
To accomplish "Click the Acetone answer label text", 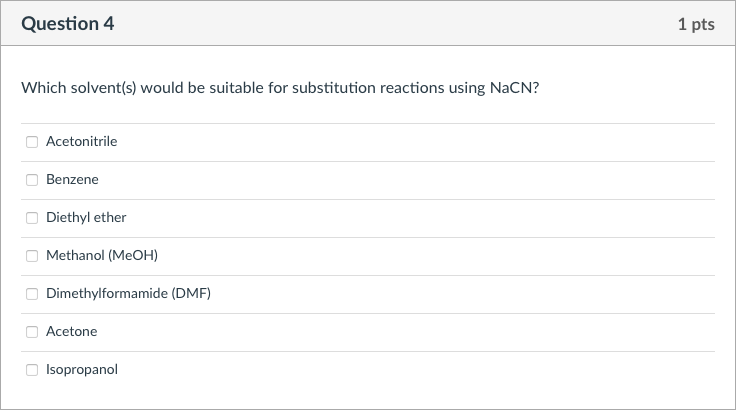I will pos(71,332).
